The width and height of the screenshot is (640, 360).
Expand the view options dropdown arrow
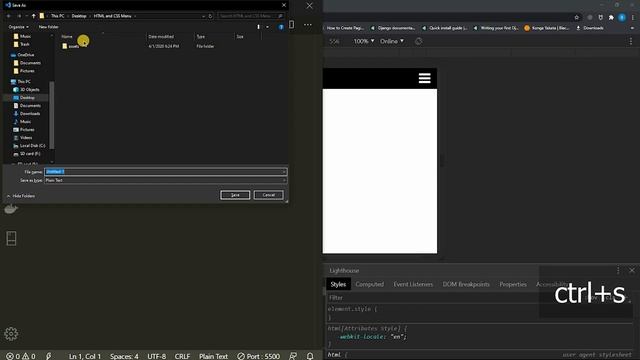(267, 27)
